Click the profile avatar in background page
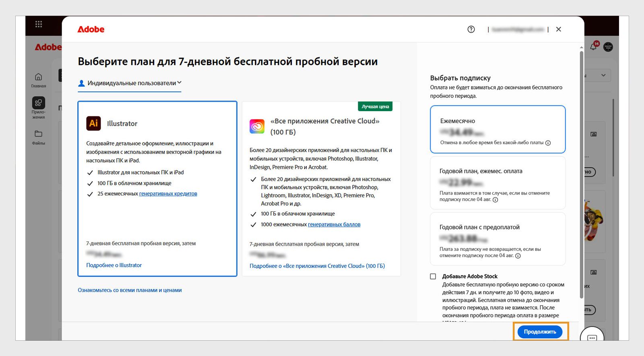This screenshot has width=644, height=356. point(608,47)
